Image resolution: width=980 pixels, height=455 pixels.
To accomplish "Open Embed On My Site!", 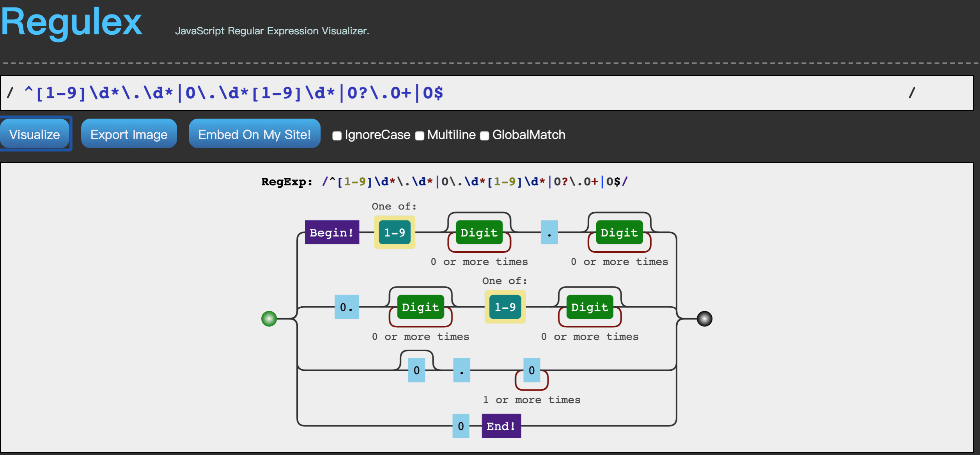I will click(x=254, y=134).
